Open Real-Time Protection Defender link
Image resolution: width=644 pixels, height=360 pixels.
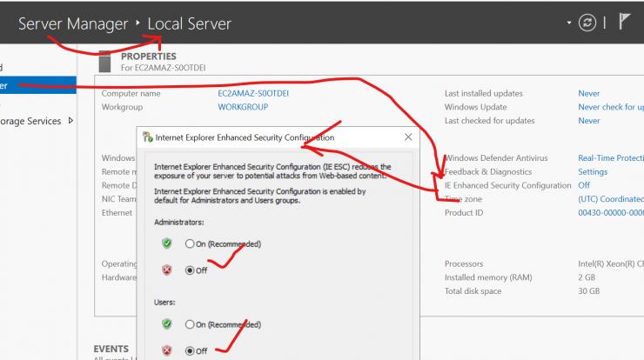pyautogui.click(x=611, y=158)
